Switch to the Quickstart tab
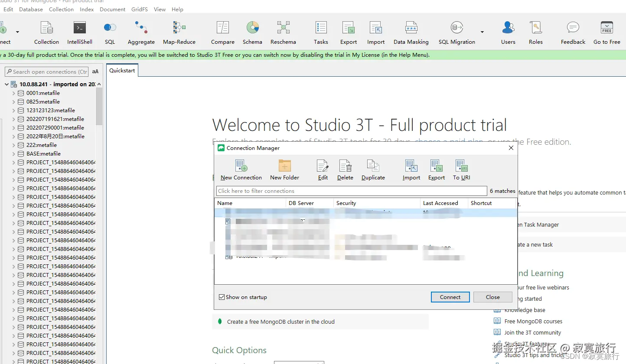The height and width of the screenshot is (364, 626). 122,70
